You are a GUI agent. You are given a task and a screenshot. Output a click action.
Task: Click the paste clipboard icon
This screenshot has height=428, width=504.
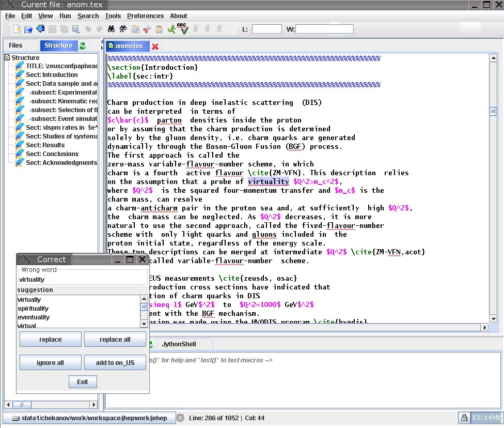159,29
